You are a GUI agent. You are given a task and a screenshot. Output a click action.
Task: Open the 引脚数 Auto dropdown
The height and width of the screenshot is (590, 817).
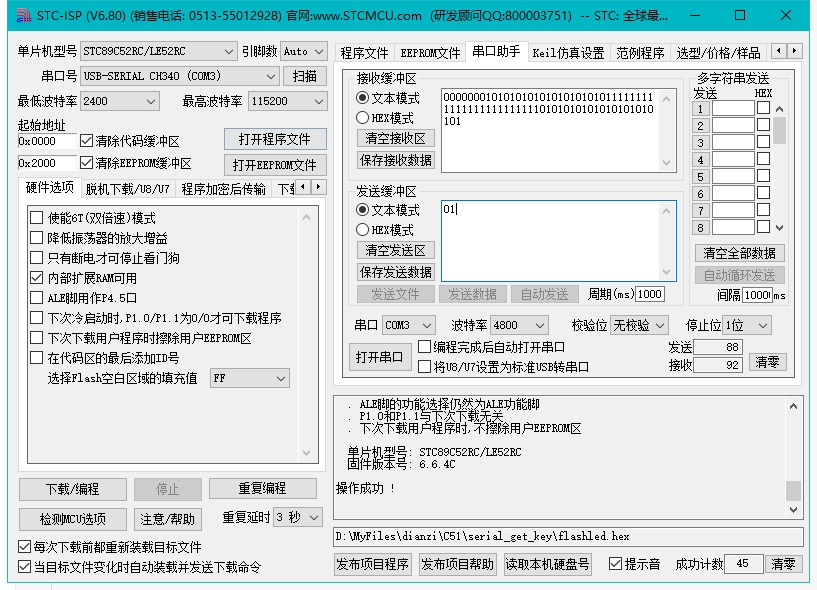tap(304, 51)
